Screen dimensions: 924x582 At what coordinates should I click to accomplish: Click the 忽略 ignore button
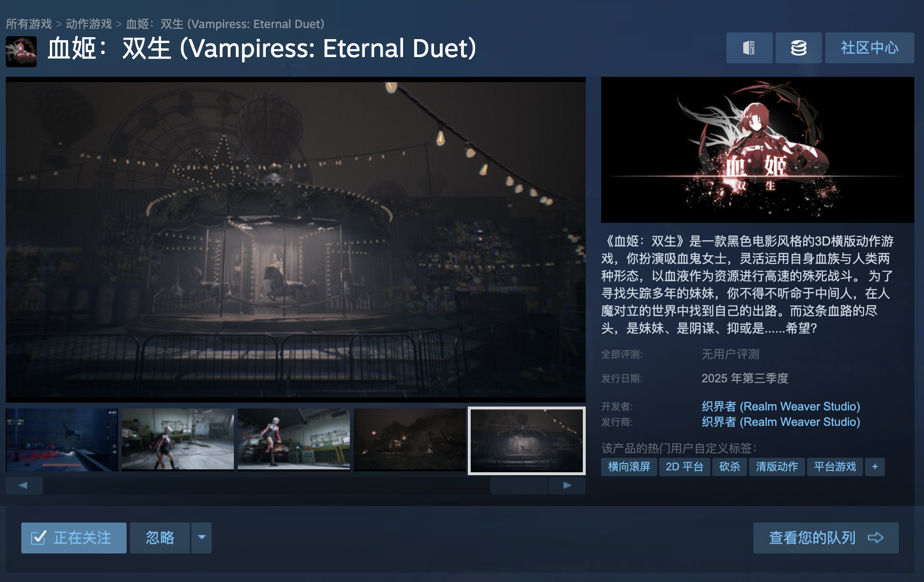click(x=160, y=538)
